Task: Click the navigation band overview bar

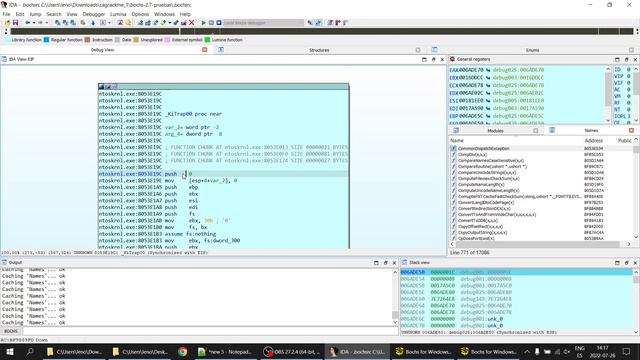Action: [x=322, y=31]
